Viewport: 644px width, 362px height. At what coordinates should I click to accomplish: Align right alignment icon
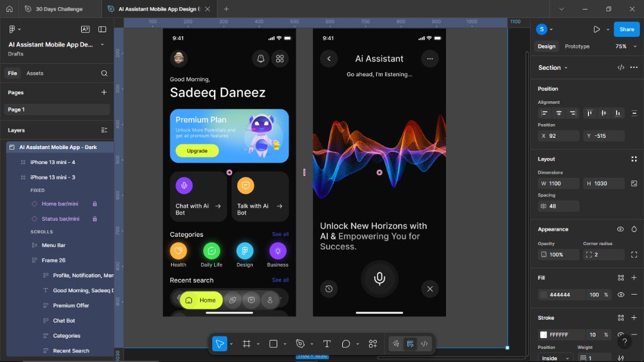[572, 113]
